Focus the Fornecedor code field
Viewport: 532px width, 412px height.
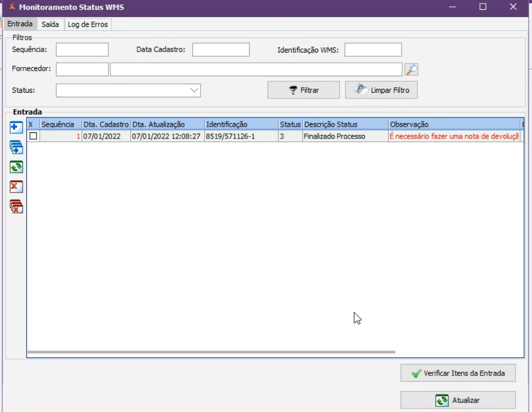[x=82, y=70]
